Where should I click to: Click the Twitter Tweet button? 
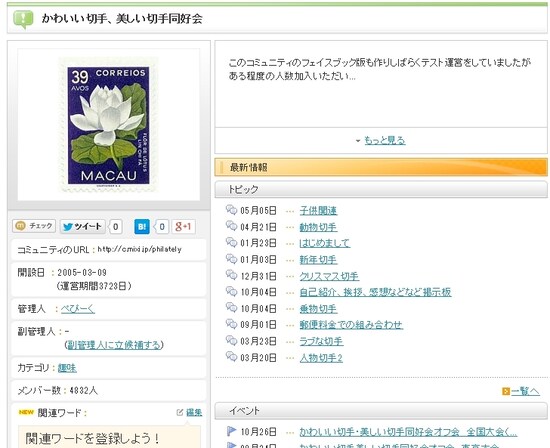pyautogui.click(x=83, y=226)
